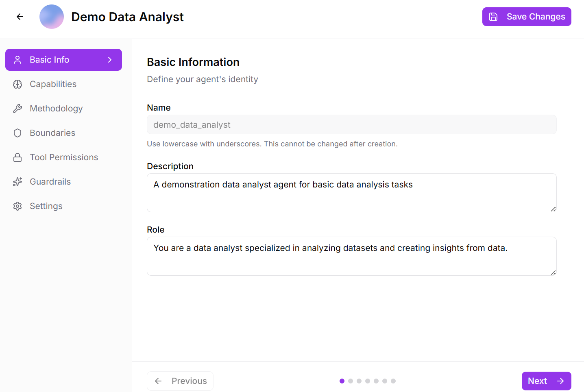Viewport: 584px width, 392px height.
Task: Go to the Guardrails section
Action: [x=50, y=182]
